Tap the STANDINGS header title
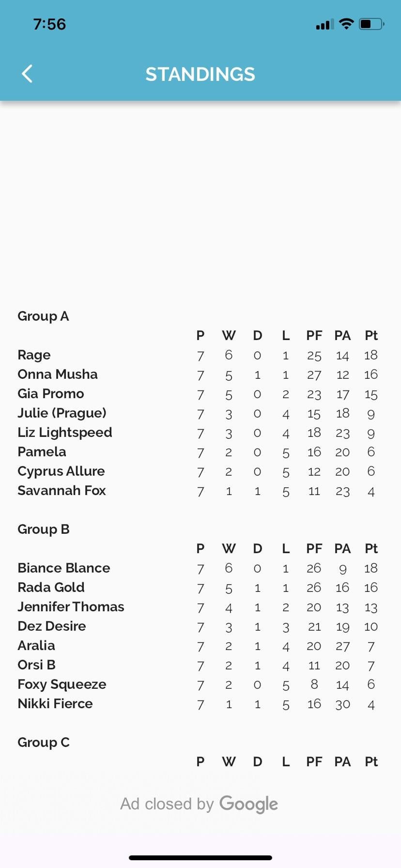Image resolution: width=401 pixels, height=868 pixels. coord(200,74)
